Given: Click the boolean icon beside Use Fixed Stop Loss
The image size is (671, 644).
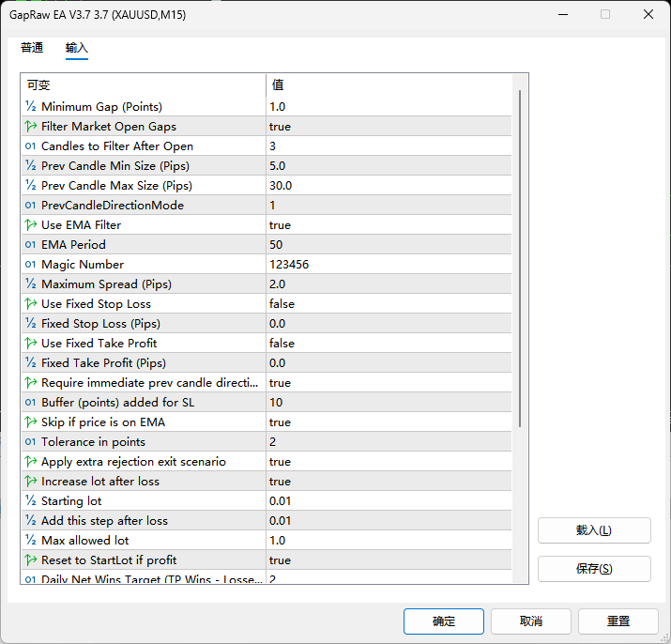Looking at the screenshot, I should (x=31, y=304).
